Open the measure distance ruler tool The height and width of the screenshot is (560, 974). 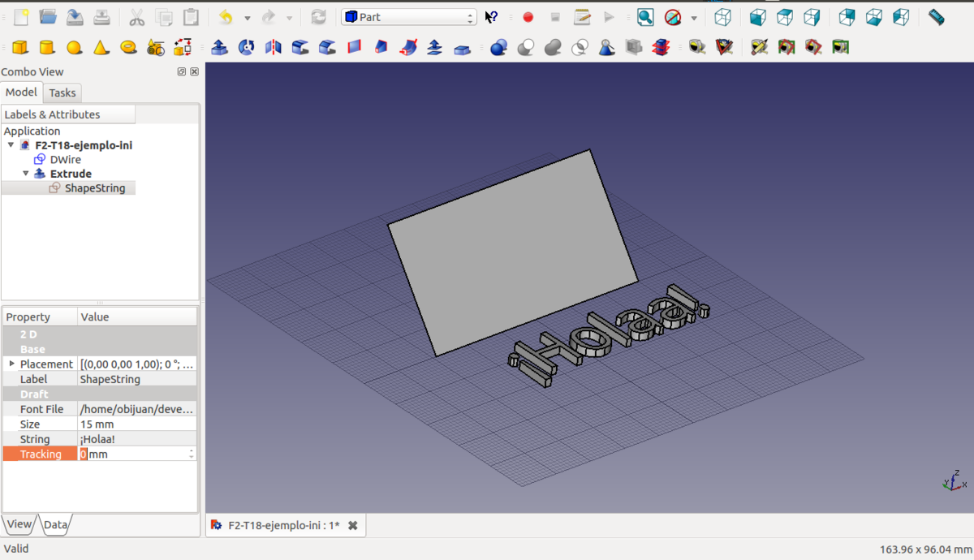[x=936, y=17]
